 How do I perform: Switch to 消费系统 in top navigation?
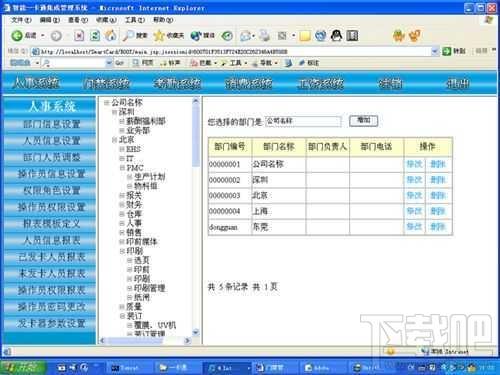[249, 83]
